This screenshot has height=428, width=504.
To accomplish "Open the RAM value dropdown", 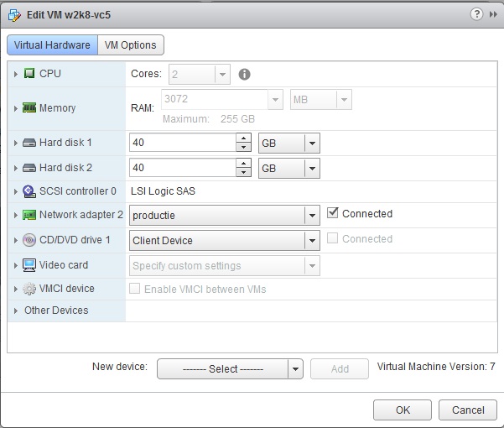I will point(275,99).
